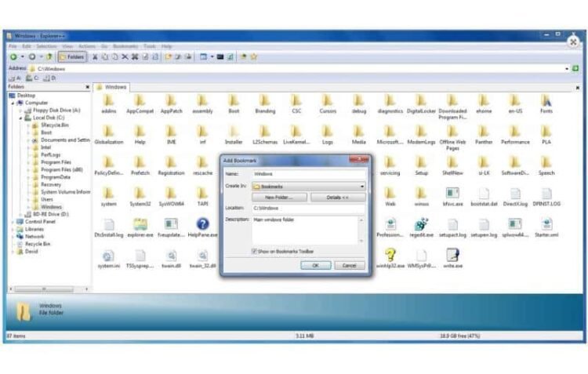
Task: Click description scrollbar down arrow
Action: tap(361, 241)
